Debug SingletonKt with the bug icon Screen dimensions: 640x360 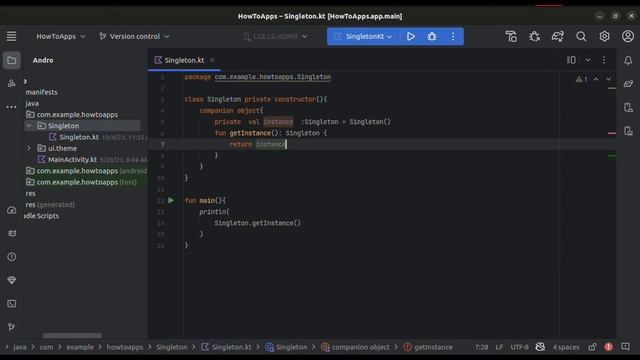point(432,36)
